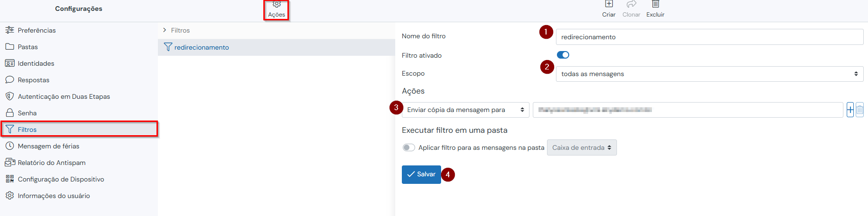Click the Criar plus icon
This screenshot has width=868, height=216.
609,4
